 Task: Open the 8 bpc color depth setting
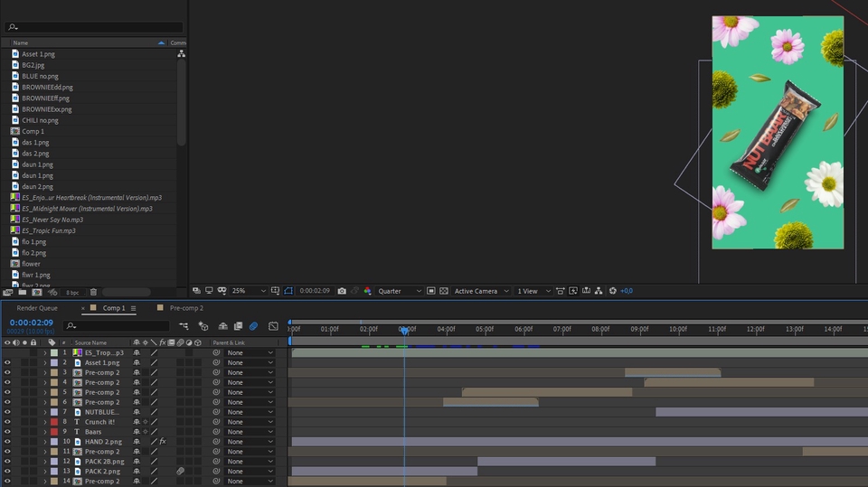click(x=72, y=292)
